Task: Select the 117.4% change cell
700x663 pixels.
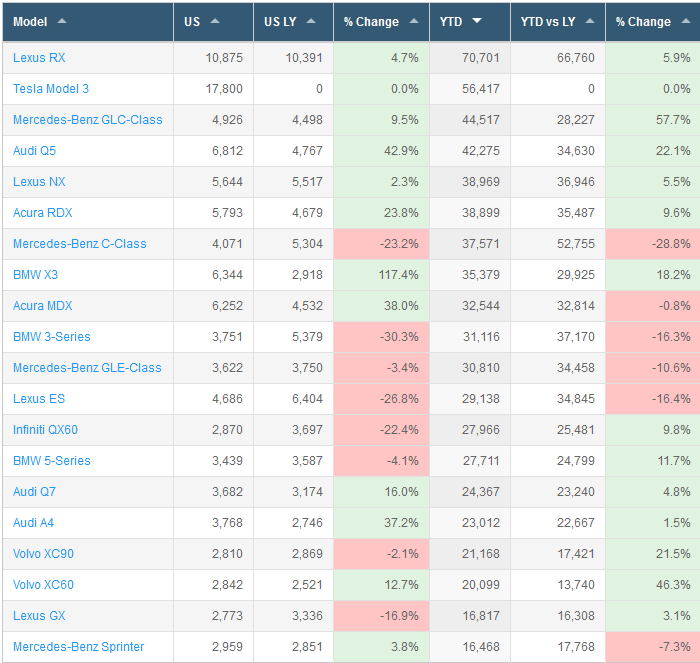Action: (x=381, y=275)
